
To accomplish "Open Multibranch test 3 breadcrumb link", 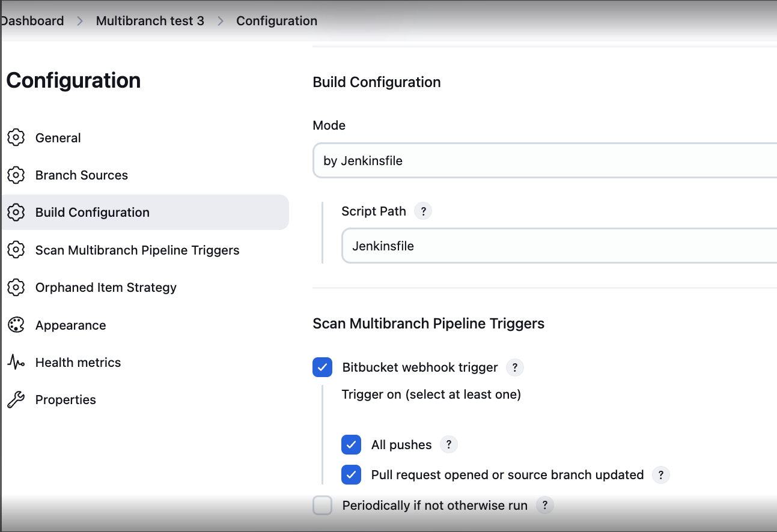I will click(x=150, y=21).
